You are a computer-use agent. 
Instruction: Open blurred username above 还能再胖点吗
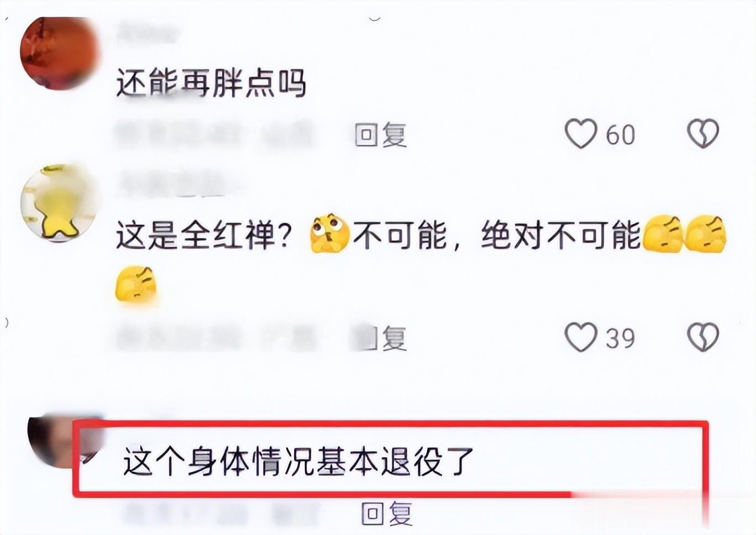[146, 33]
